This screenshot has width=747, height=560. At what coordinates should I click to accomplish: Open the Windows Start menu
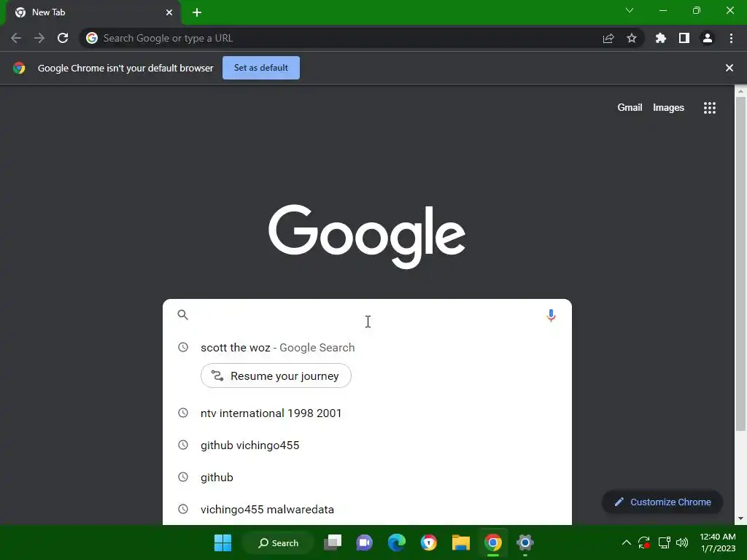(x=223, y=542)
